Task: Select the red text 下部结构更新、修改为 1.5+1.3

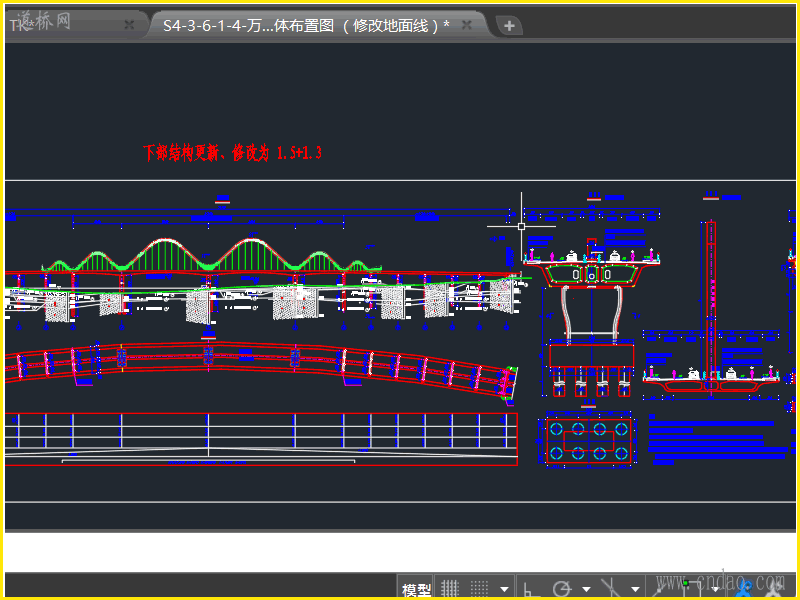Action: [x=232, y=153]
